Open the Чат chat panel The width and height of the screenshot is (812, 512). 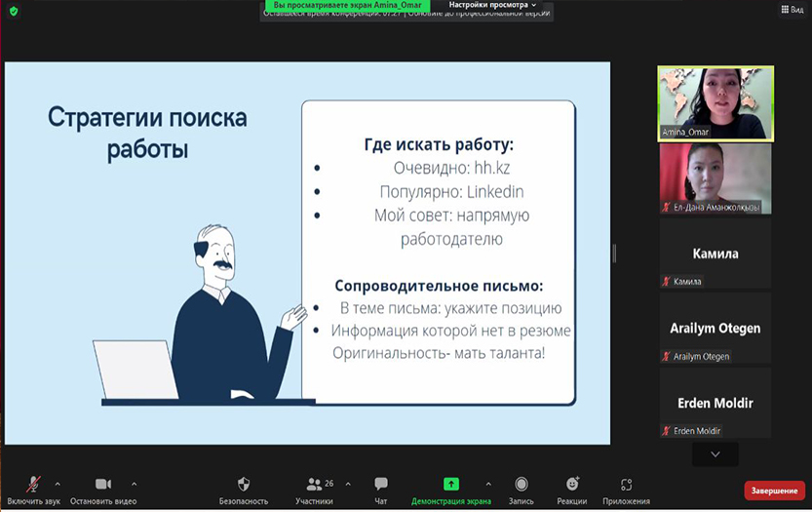(381, 485)
